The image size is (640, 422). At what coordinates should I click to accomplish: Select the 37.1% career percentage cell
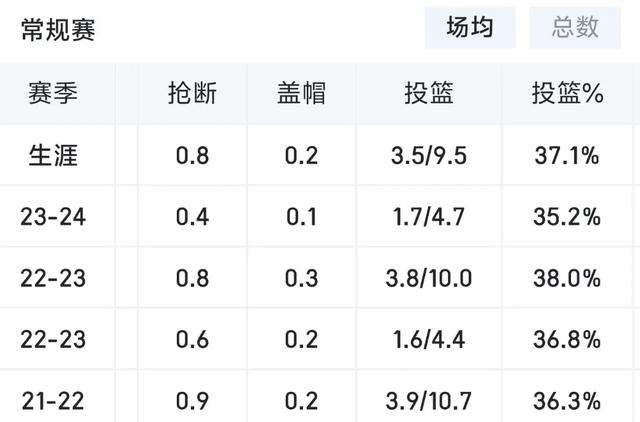pos(566,155)
